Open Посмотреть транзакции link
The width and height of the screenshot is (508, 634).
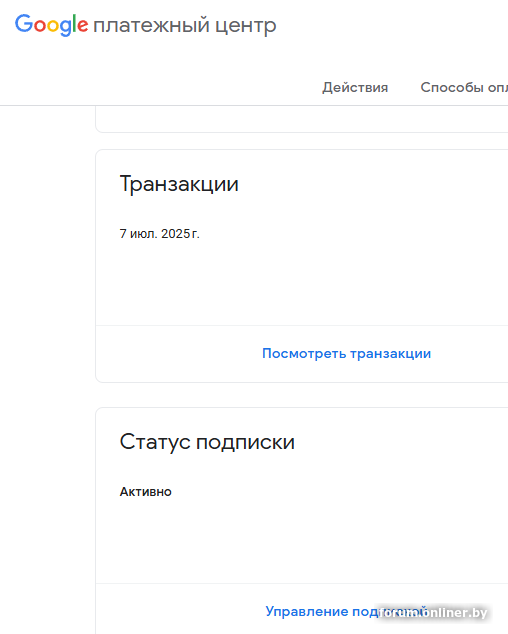347,353
